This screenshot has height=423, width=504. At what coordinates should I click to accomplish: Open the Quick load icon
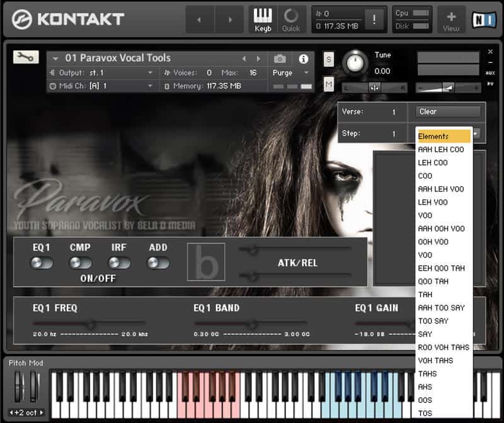291,20
